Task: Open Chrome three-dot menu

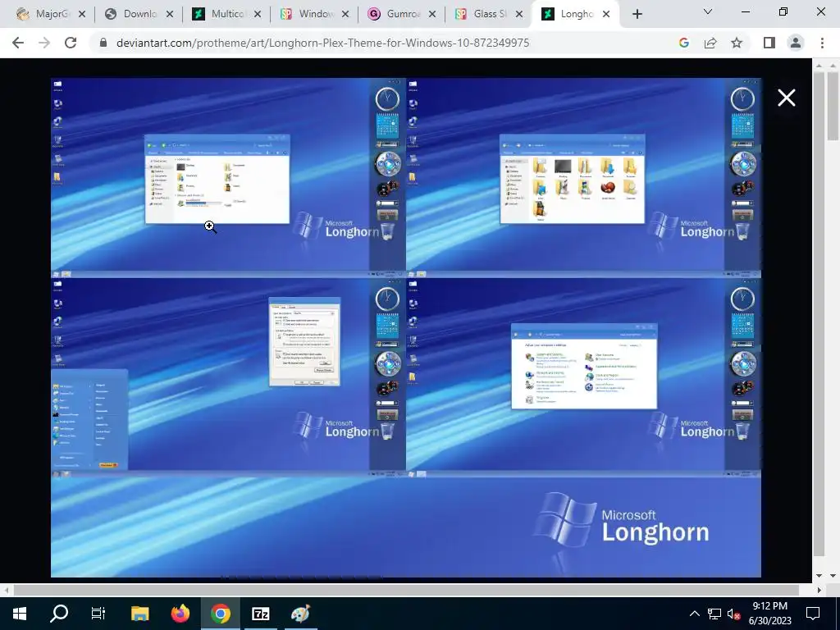Action: click(x=822, y=43)
